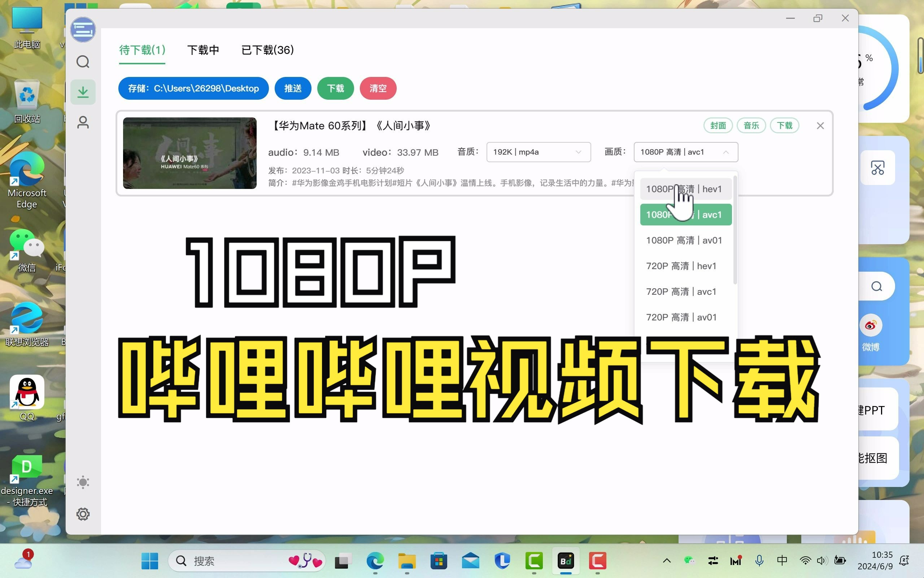Remove the 人间小事 item with X

[820, 126]
